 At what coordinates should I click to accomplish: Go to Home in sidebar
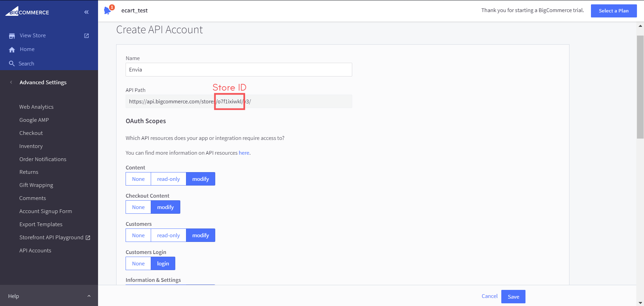(x=27, y=49)
